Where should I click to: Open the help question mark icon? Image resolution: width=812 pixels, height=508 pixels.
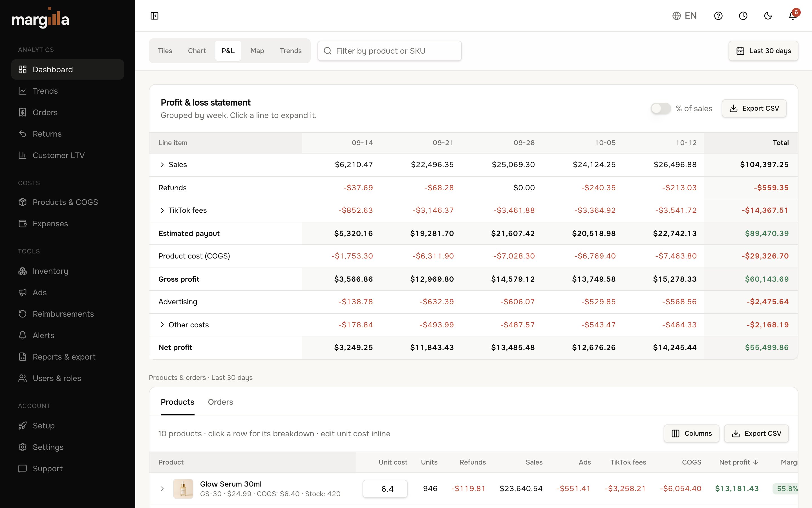[718, 16]
